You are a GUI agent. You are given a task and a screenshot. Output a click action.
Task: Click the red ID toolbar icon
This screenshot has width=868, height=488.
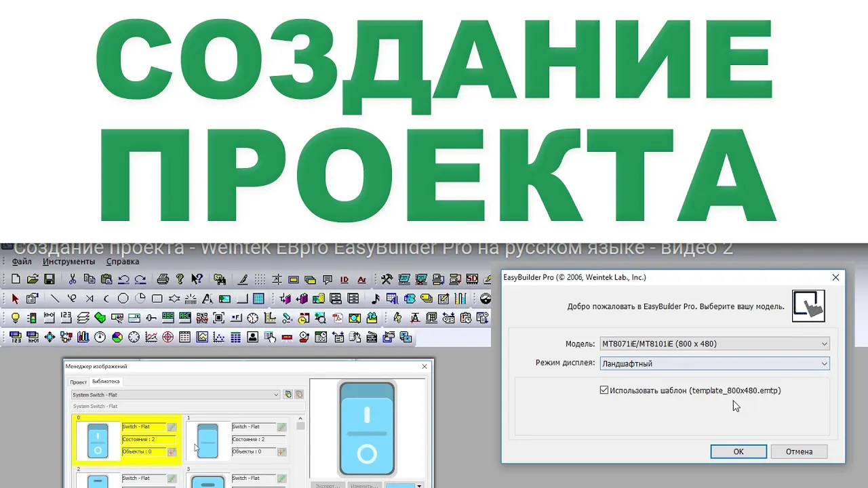344,279
